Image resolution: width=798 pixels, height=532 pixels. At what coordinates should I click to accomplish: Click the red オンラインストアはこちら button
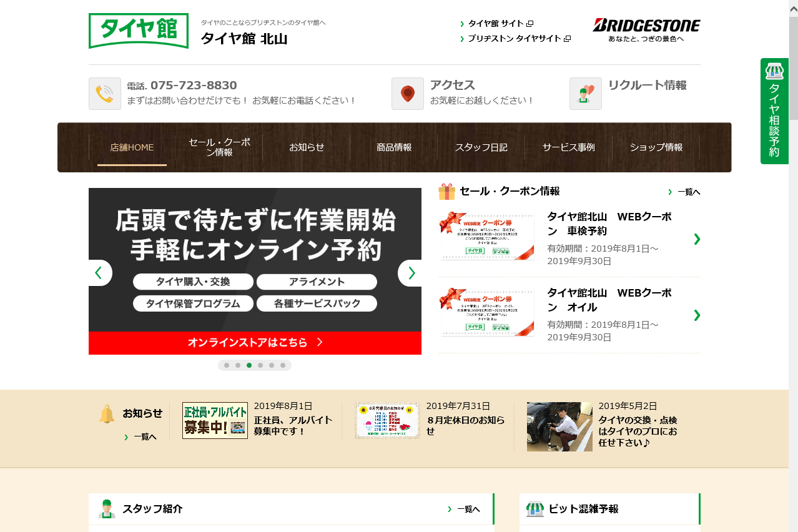point(255,343)
